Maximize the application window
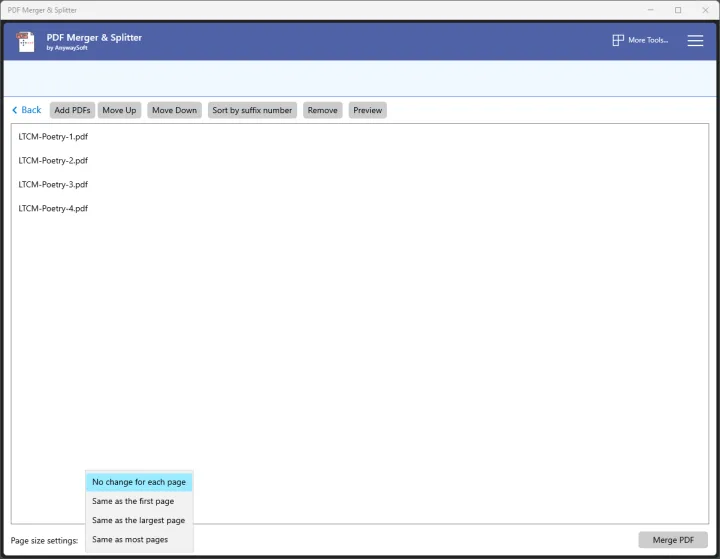The height and width of the screenshot is (559, 720). tap(677, 10)
